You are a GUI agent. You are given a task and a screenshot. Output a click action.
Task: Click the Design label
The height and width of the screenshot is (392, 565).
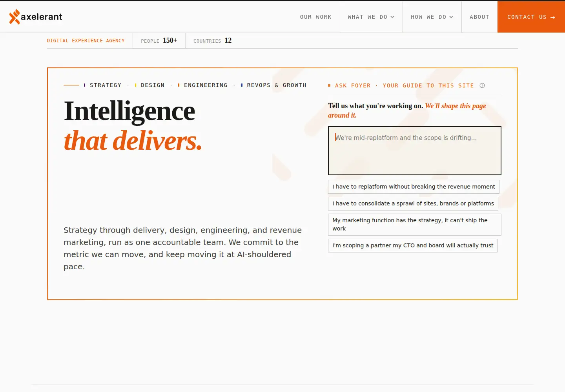pos(153,85)
